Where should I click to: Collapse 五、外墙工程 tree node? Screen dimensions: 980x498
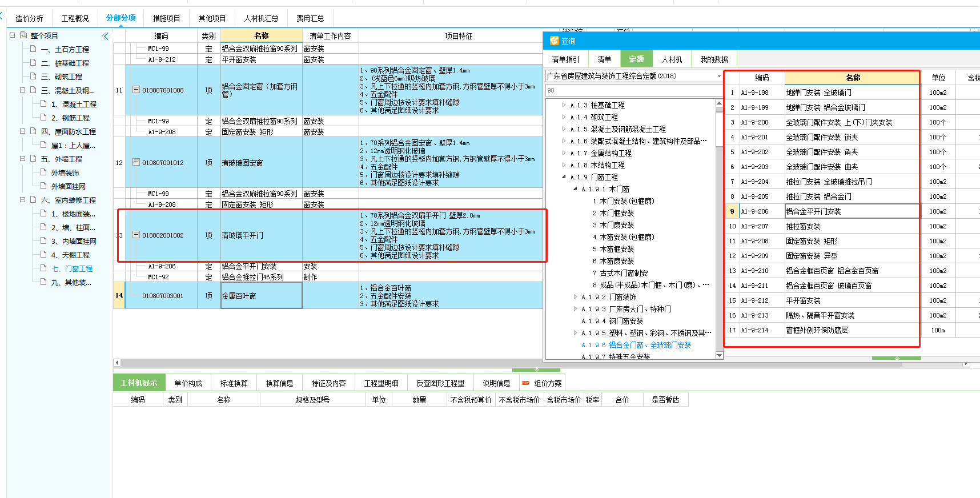click(x=23, y=159)
